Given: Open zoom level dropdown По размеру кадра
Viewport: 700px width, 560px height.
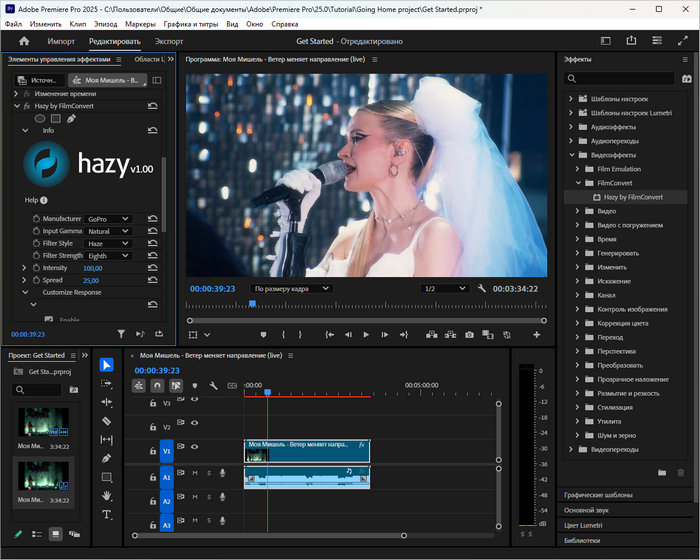Looking at the screenshot, I should tap(291, 288).
